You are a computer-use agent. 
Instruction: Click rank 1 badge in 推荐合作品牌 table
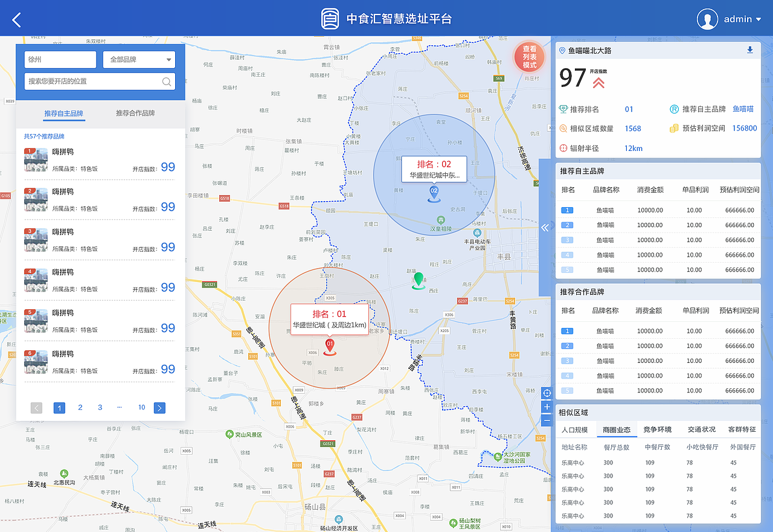567,331
